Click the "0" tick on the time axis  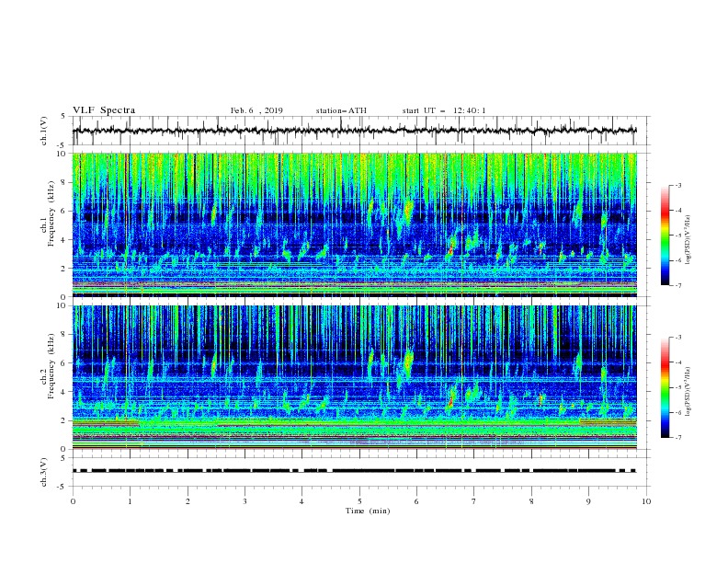pos(73,501)
